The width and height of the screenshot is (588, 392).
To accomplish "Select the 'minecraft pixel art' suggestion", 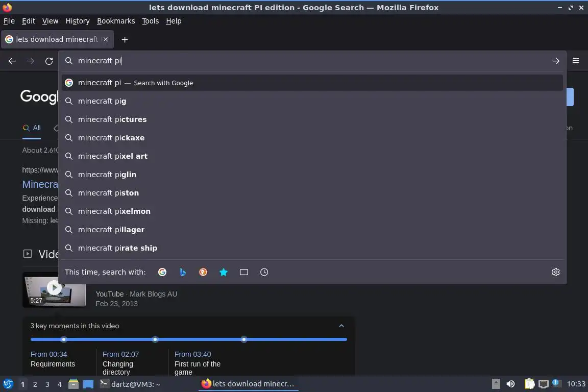I will (312, 156).
